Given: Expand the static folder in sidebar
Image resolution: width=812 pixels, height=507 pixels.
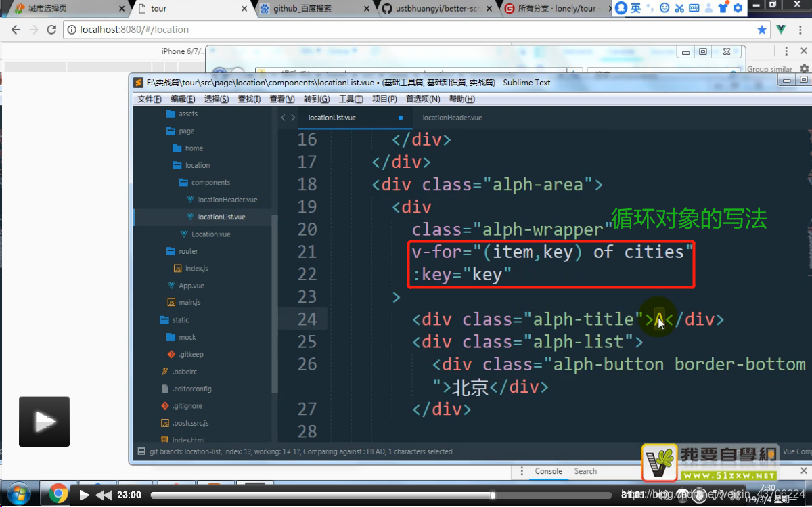Looking at the screenshot, I should click(175, 320).
